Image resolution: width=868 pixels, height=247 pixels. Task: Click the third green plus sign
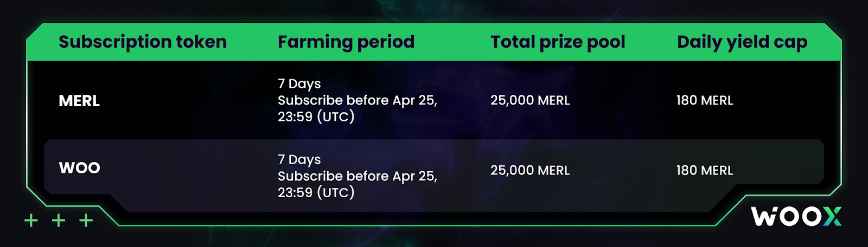click(86, 220)
